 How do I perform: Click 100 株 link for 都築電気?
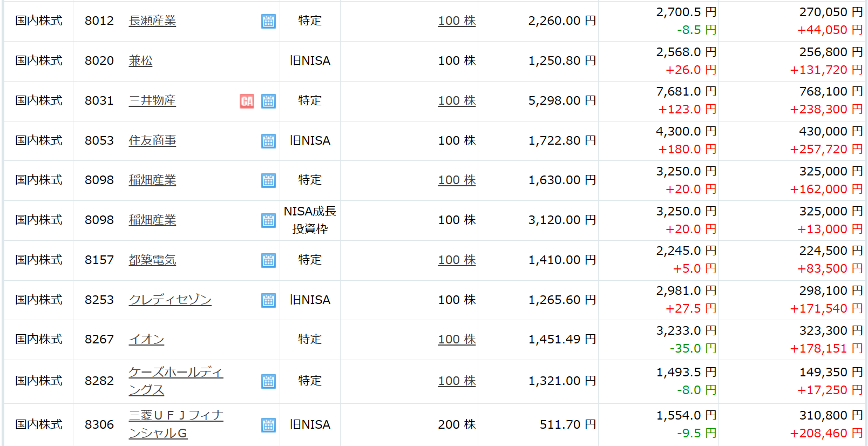[457, 260]
